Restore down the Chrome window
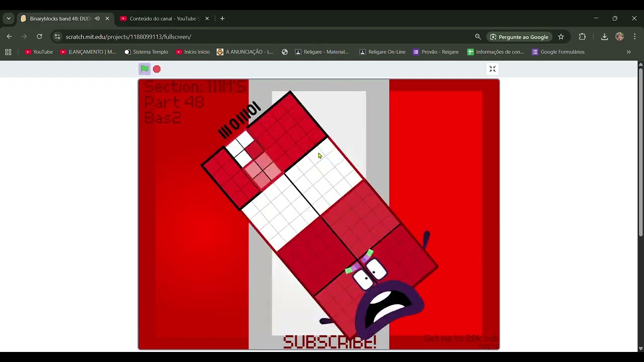 pos(615,19)
